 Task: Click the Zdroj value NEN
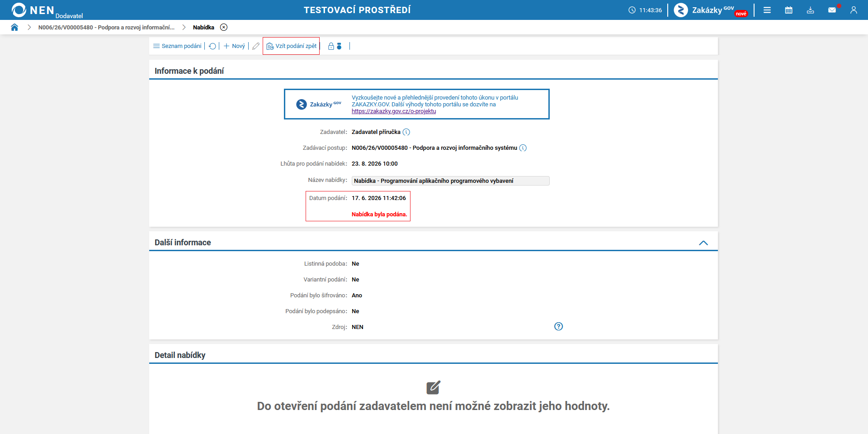(x=358, y=327)
